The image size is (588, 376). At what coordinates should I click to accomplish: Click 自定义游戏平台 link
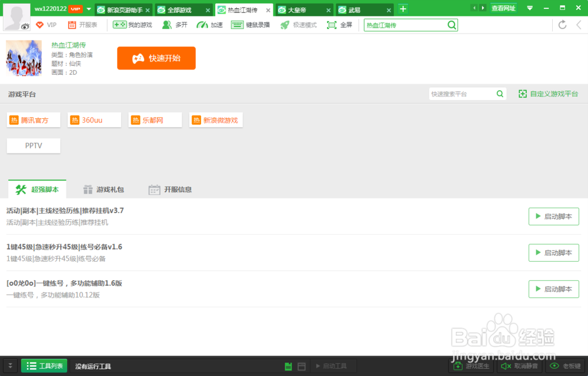[x=548, y=94]
